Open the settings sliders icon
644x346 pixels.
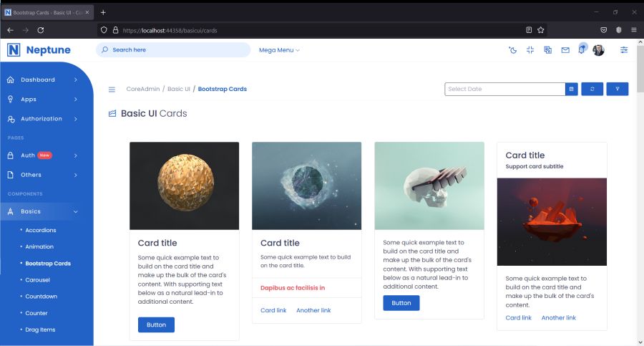point(624,50)
